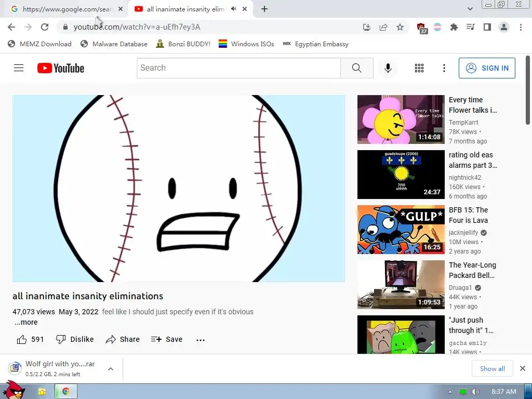Open the BFB 15: The Four is Lava title

pyautogui.click(x=468, y=215)
